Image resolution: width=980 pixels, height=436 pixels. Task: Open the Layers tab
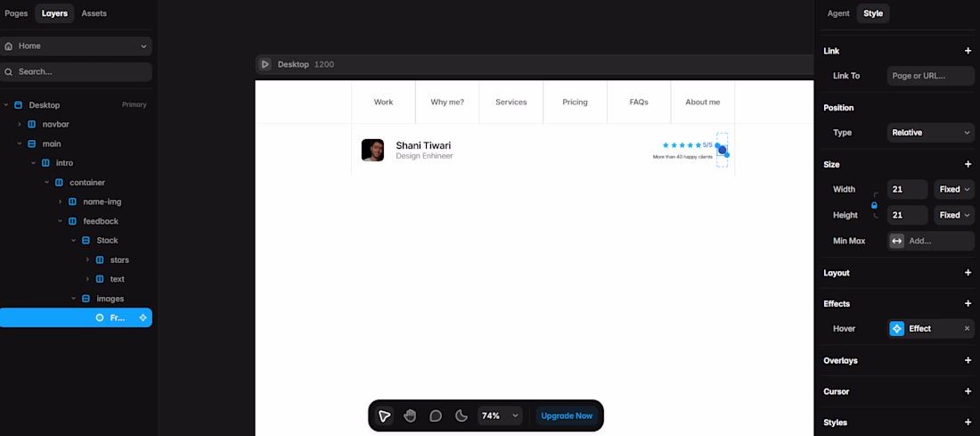click(x=54, y=13)
